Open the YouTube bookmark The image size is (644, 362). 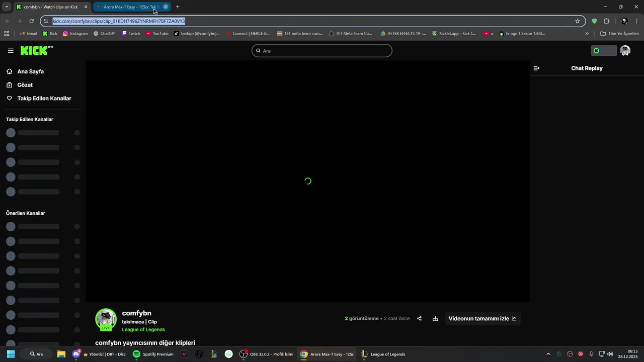pyautogui.click(x=157, y=34)
